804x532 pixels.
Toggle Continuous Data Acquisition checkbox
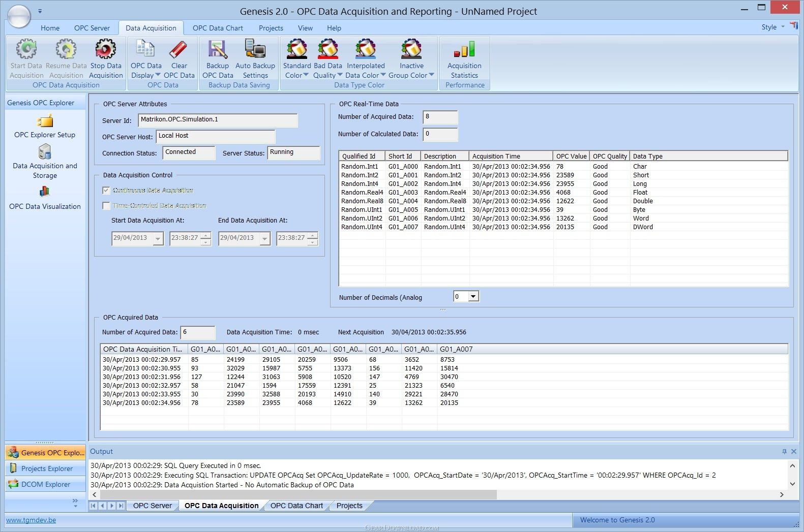pos(106,191)
